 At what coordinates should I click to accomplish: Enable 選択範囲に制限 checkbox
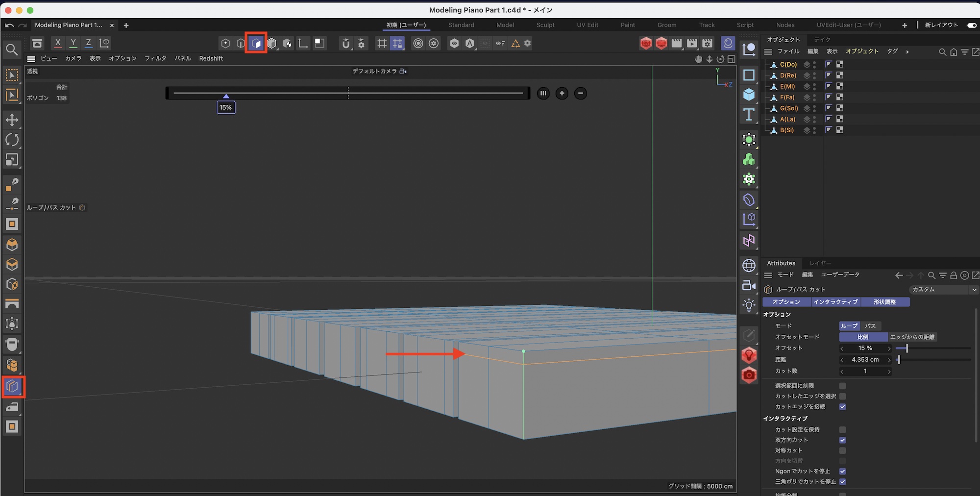pyautogui.click(x=842, y=386)
